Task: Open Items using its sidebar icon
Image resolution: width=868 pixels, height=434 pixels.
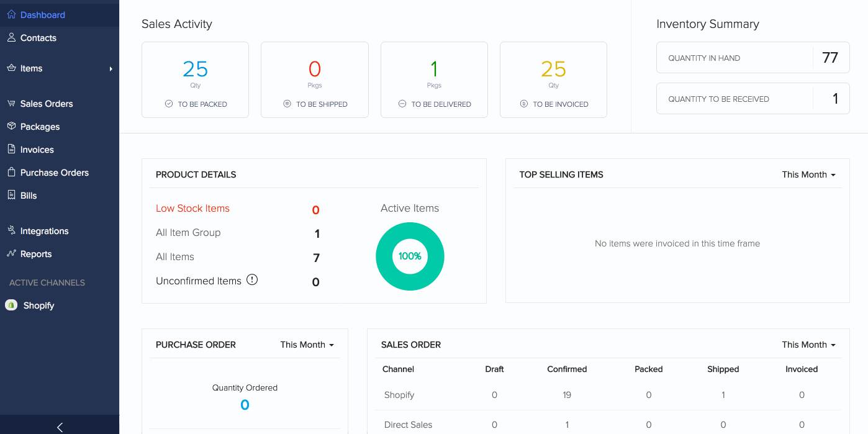Action: [11, 68]
